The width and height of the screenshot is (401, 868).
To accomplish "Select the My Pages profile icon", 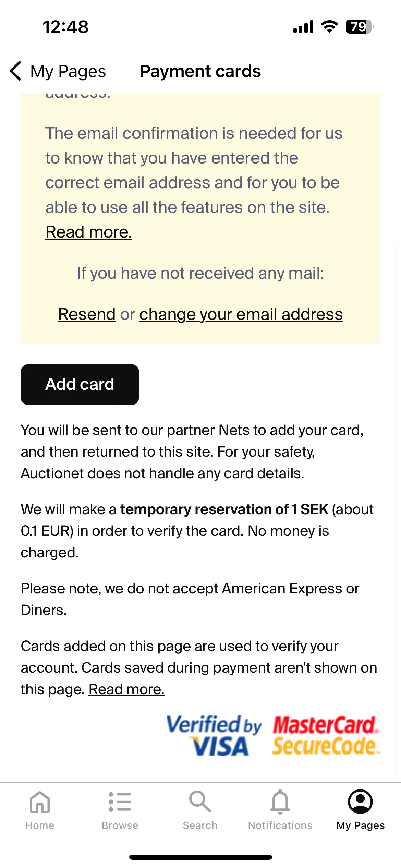I will coord(360,802).
